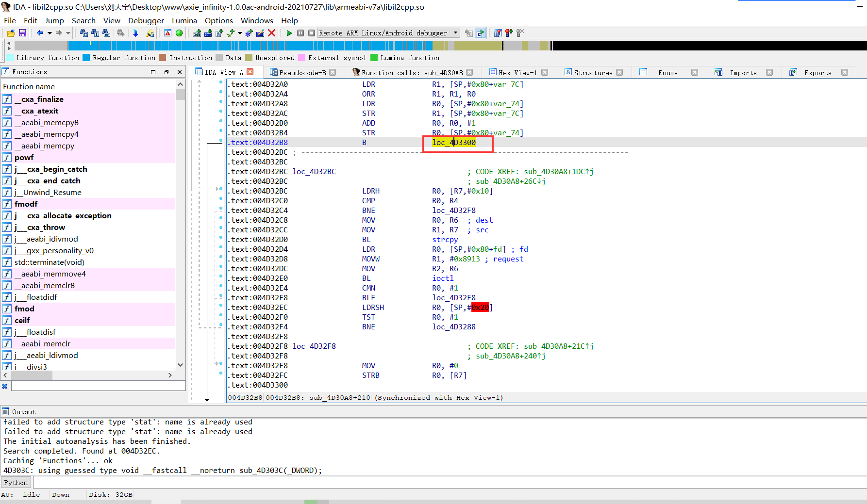The width and height of the screenshot is (867, 504).
Task: Stop the debugger process
Action: [311, 33]
